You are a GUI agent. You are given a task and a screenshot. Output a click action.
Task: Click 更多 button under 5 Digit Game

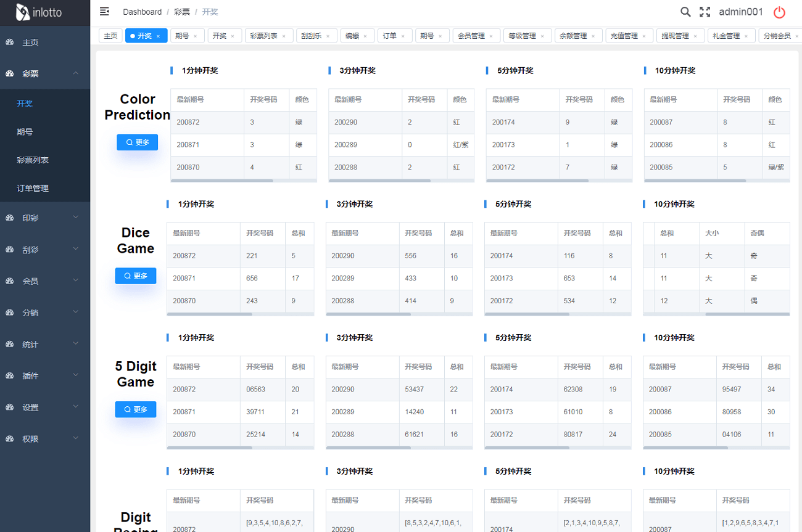tap(136, 409)
